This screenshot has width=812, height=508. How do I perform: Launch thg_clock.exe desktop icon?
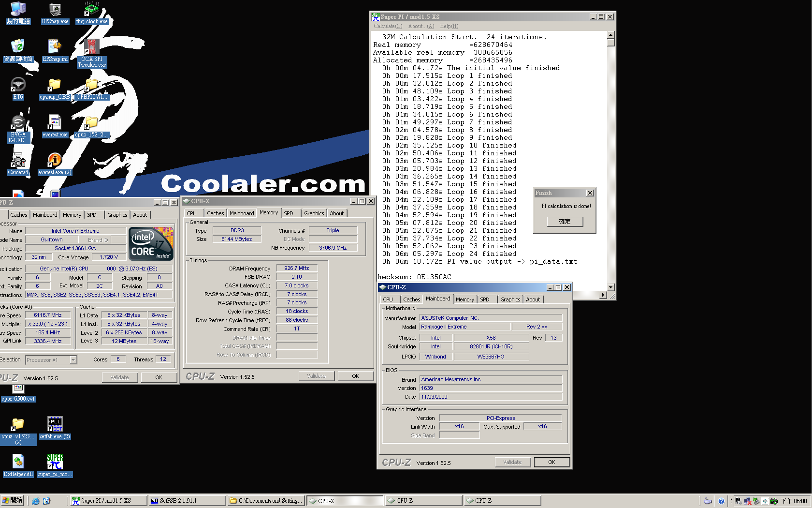(x=92, y=13)
